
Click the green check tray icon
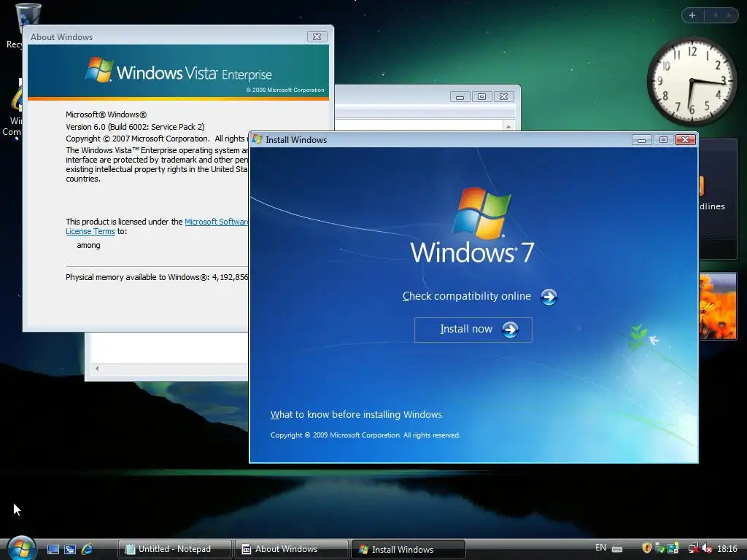[x=659, y=548]
